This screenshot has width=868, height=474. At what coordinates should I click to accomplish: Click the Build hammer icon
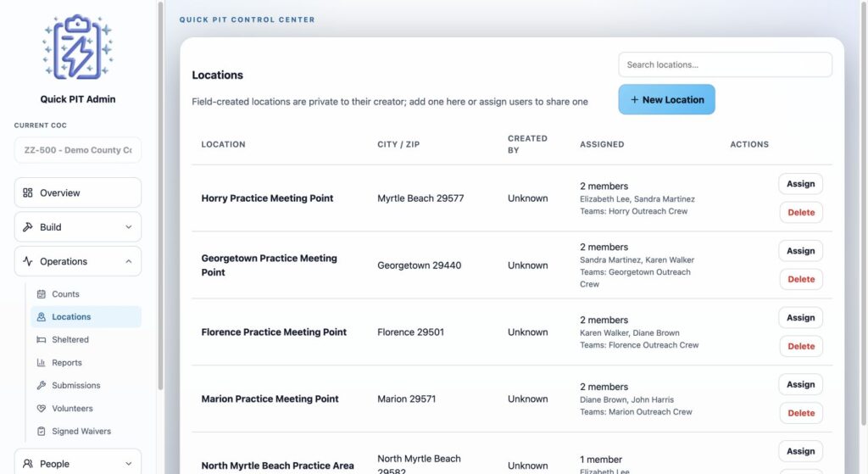28,227
